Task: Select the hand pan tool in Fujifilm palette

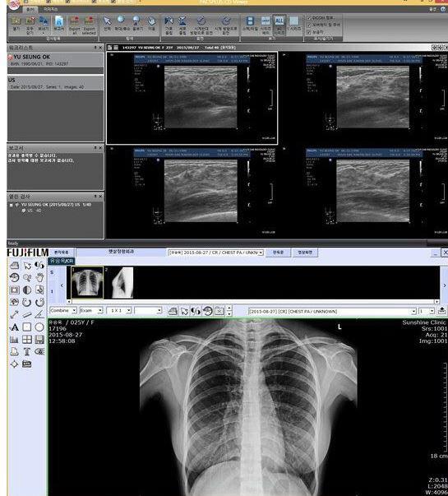Action: tap(39, 277)
